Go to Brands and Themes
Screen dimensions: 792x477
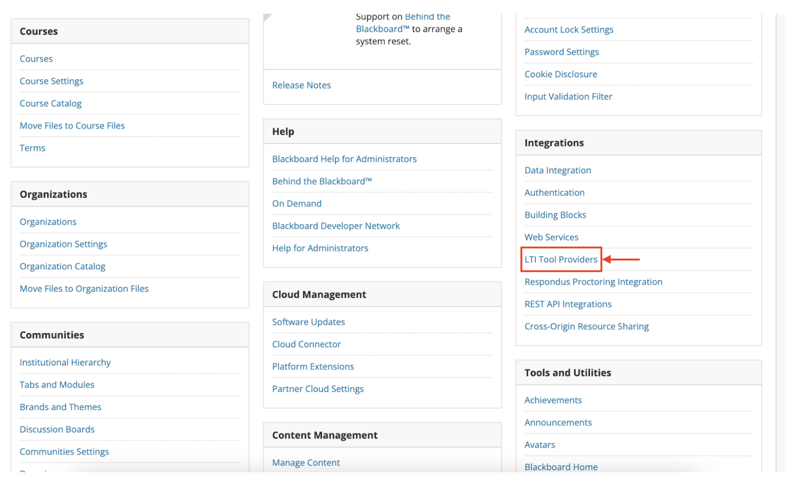[60, 407]
